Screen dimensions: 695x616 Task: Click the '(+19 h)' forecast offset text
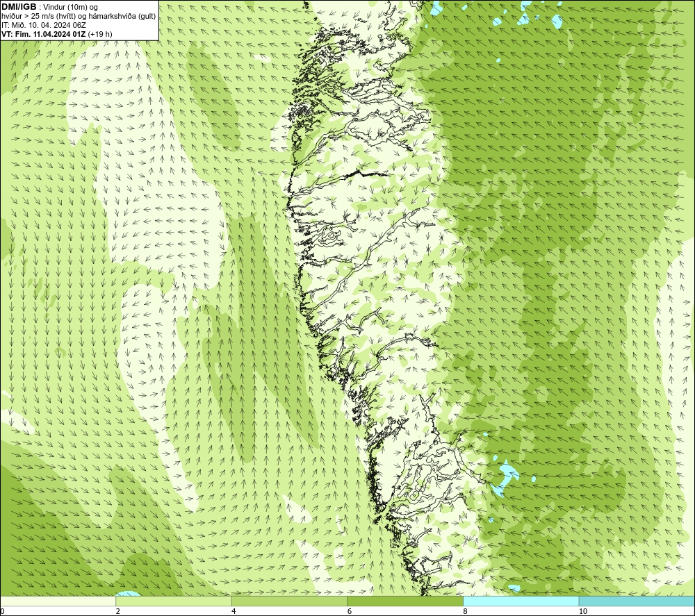[x=100, y=33]
